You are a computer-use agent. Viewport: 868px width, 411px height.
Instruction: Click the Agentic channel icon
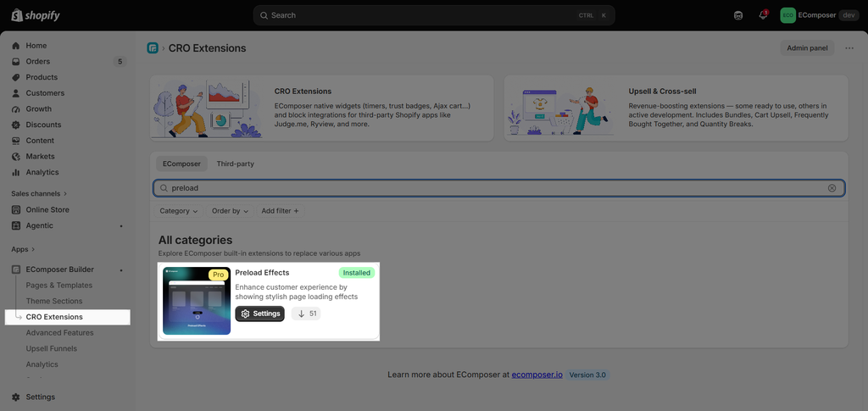[16, 225]
